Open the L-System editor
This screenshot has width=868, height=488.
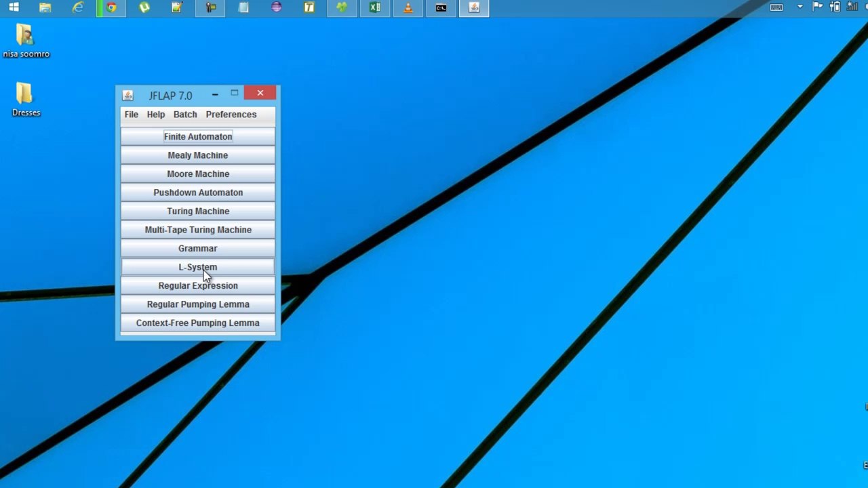pos(198,267)
